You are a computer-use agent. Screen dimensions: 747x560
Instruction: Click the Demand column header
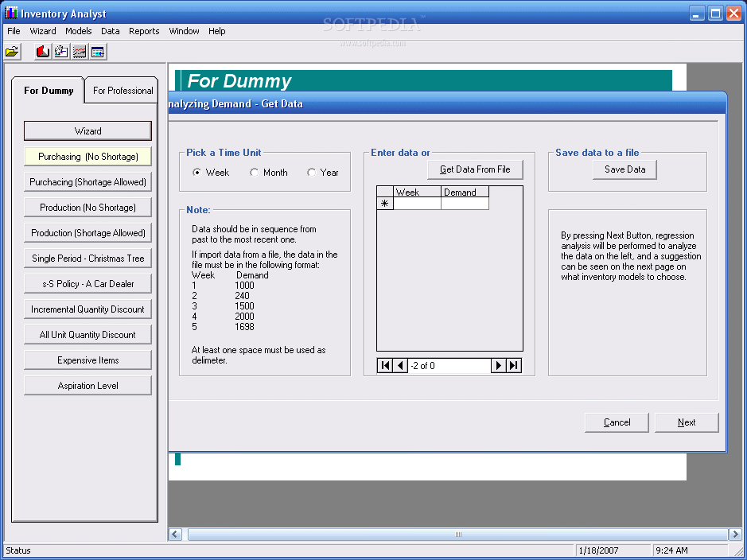click(x=465, y=192)
